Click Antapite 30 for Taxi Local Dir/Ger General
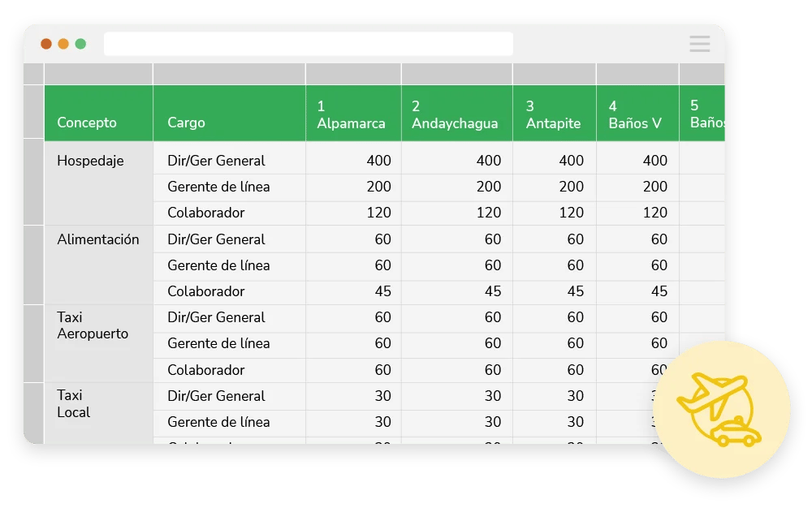 (x=555, y=396)
